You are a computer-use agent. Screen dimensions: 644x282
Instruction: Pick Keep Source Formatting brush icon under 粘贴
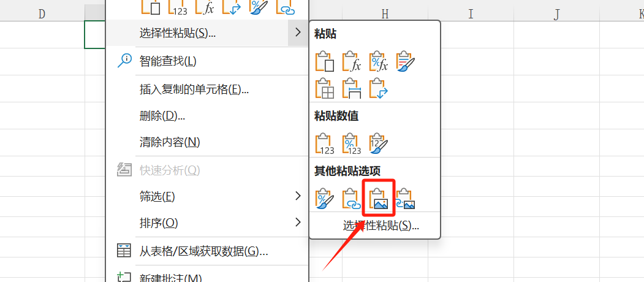406,62
